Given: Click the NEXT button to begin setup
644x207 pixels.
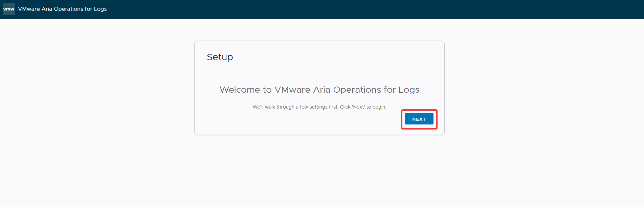Looking at the screenshot, I should coord(419,119).
